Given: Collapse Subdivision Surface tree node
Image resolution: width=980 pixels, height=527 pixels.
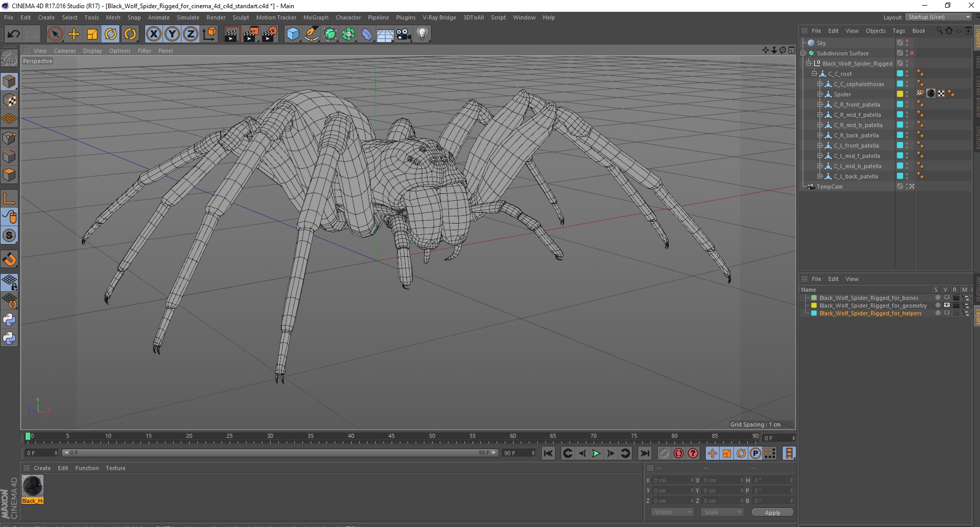Looking at the screenshot, I should (x=803, y=53).
